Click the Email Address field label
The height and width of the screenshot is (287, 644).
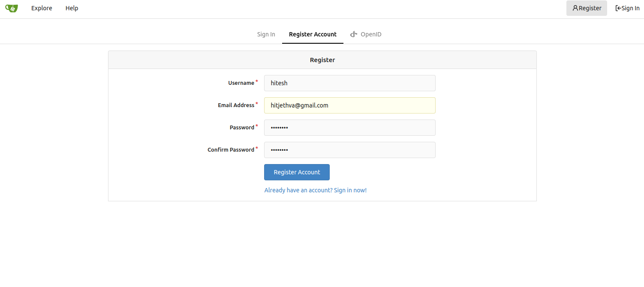[x=236, y=105]
